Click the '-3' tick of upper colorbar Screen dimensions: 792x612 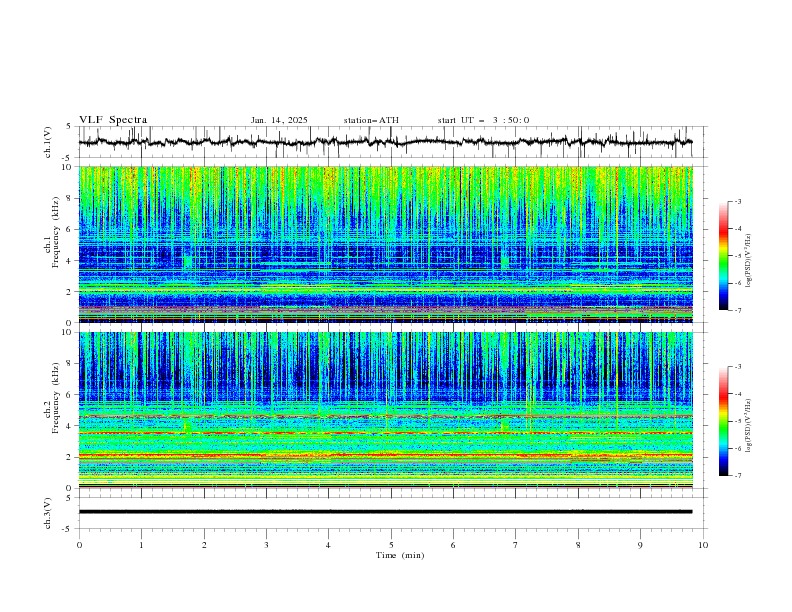pos(738,201)
